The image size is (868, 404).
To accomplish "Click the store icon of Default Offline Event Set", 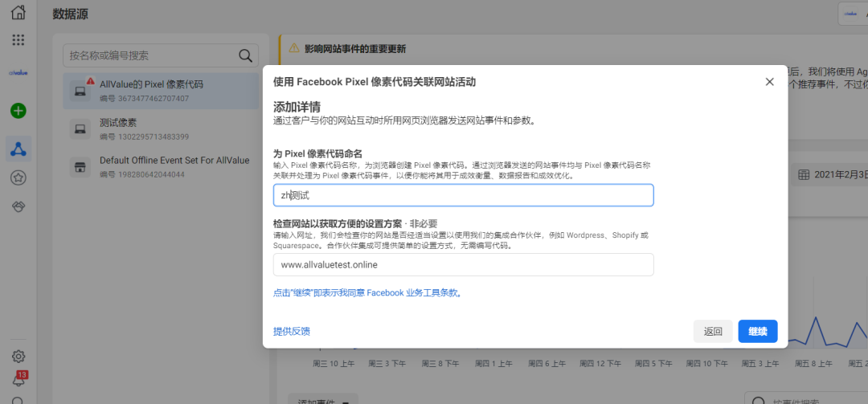I will coord(80,166).
